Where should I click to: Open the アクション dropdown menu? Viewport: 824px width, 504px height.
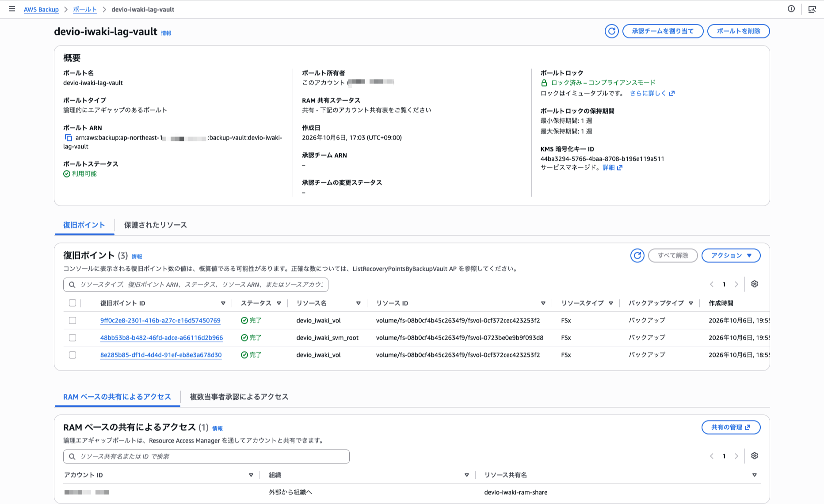[731, 255]
